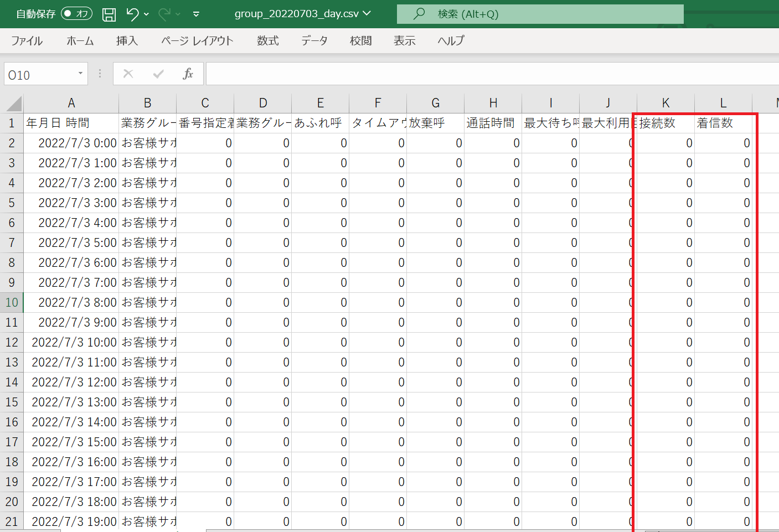Screen dimensions: 779x532
Task: Open the ファイル tab
Action: (27, 41)
